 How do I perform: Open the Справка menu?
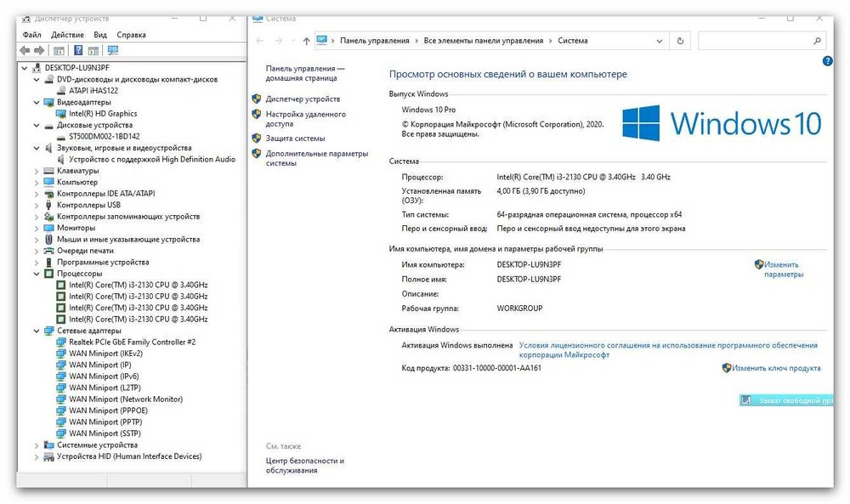coord(131,35)
